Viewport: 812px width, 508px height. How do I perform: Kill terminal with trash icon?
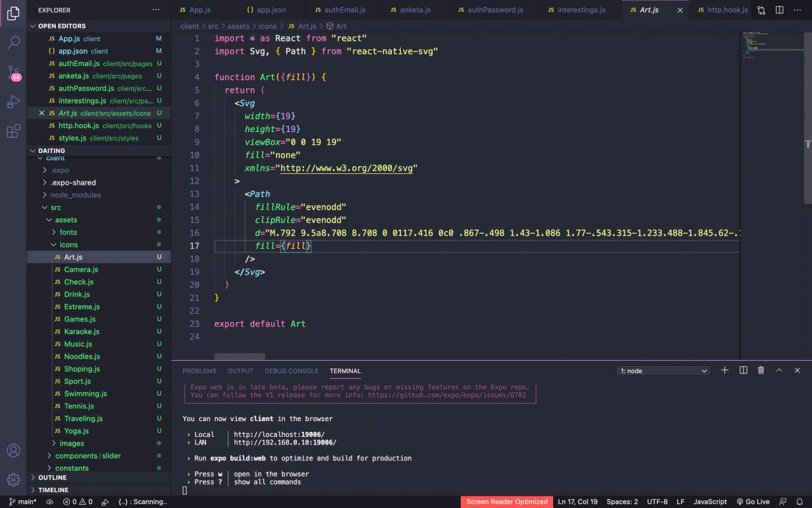click(x=761, y=370)
